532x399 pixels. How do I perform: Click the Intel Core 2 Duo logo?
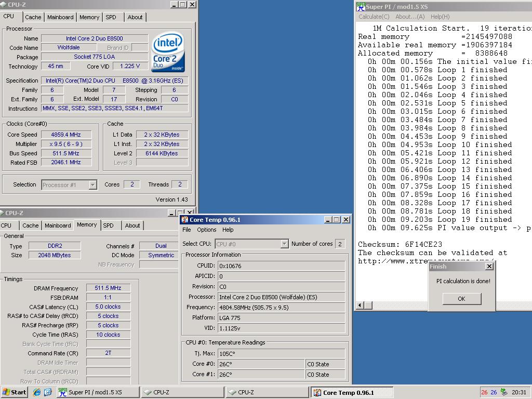[168, 52]
